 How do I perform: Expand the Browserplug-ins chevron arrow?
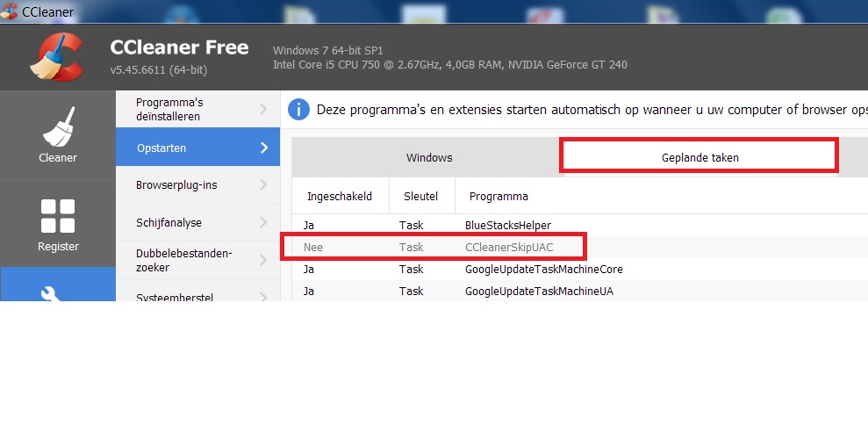[x=263, y=185]
